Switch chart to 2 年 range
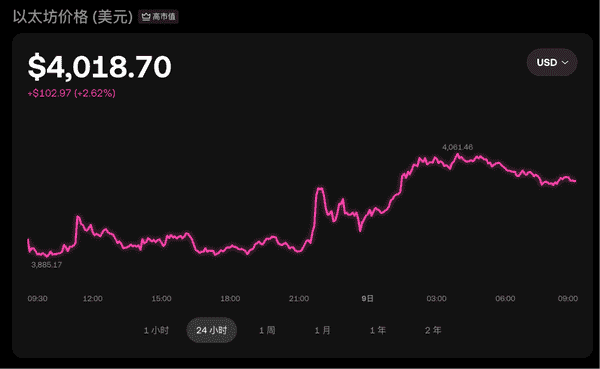 433,330
